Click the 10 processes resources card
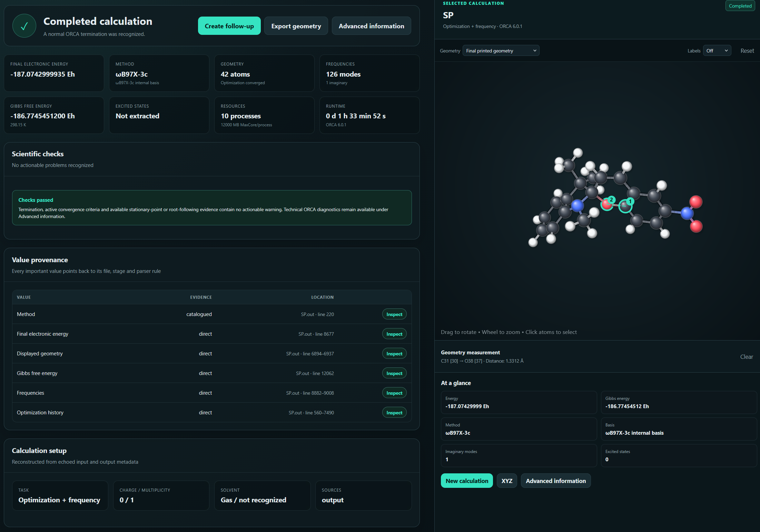Screen dimensions: 760x532 click(x=264, y=115)
